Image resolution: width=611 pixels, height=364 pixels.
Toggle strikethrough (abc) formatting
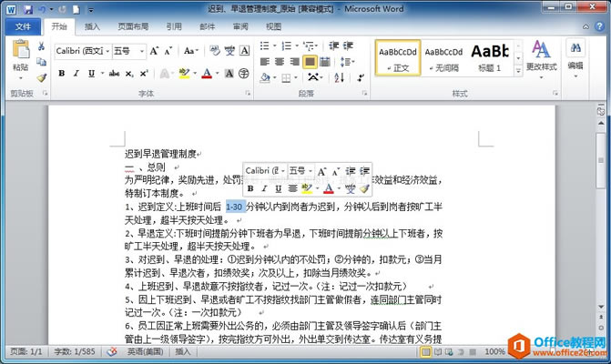tap(114, 73)
